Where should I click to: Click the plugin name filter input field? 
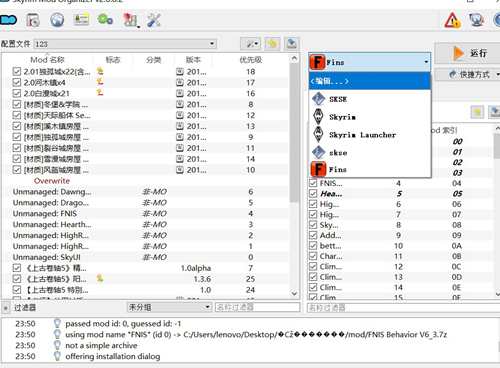click(x=403, y=307)
